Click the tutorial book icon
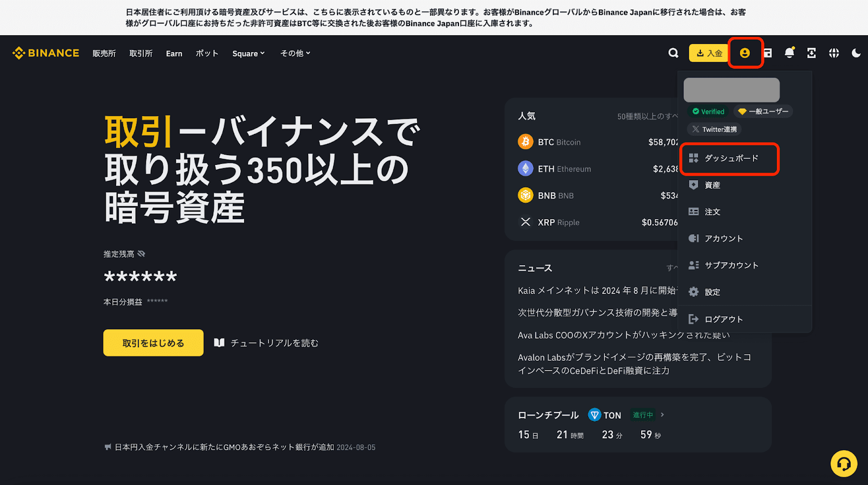 219,342
